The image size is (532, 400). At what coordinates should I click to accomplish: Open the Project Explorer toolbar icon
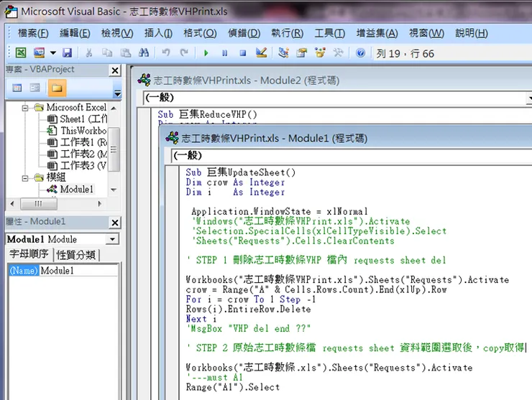(283, 52)
